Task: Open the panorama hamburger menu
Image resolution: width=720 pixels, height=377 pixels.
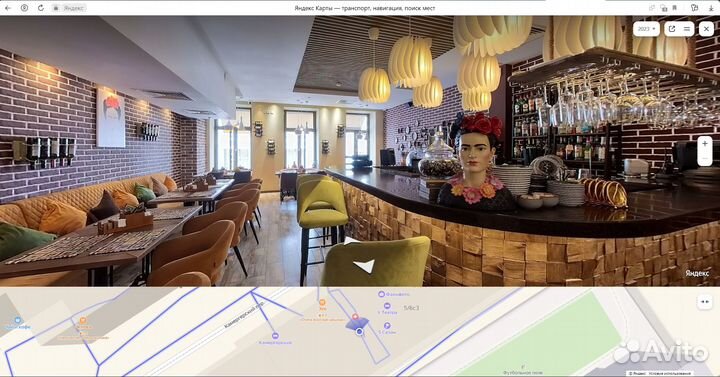Action: [687, 29]
